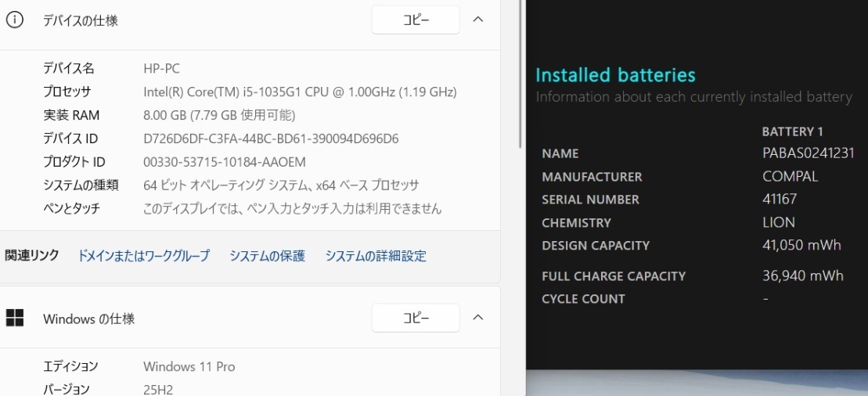Select design capacity value 41,050 mWh
The width and height of the screenshot is (868, 396).
[x=801, y=246]
